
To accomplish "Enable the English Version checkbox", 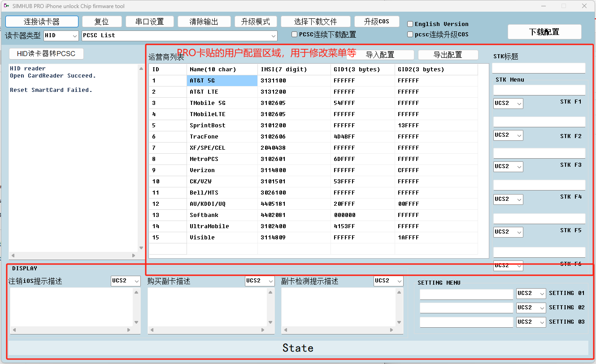I will tap(410, 24).
